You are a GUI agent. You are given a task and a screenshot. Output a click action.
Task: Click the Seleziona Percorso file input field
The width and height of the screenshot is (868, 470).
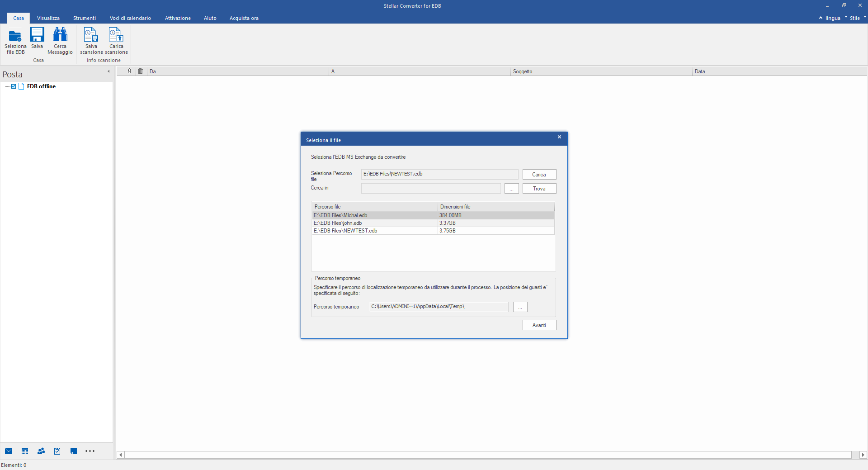click(x=439, y=174)
